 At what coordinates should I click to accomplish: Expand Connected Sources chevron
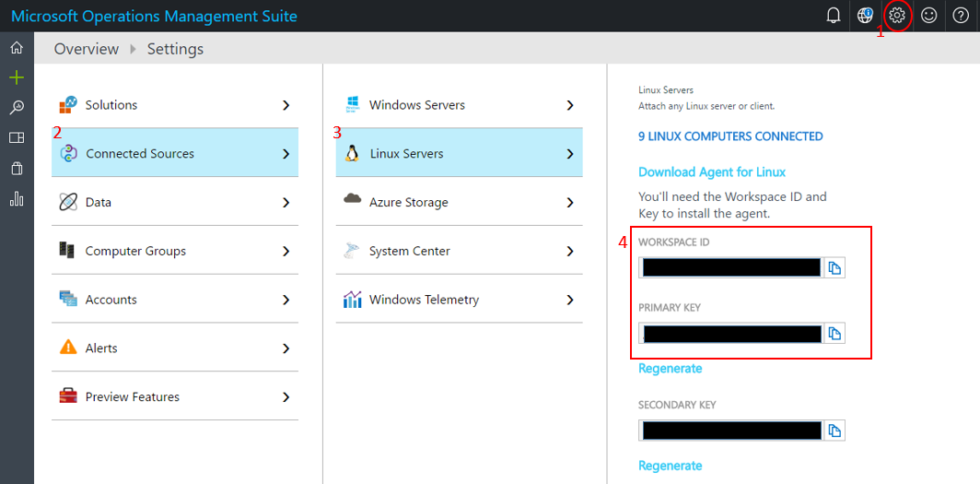click(x=286, y=154)
